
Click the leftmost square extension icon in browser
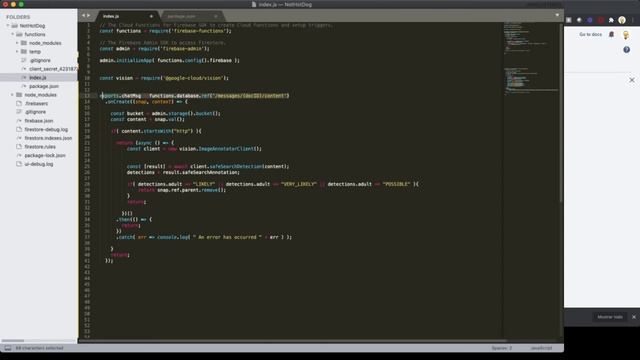point(569,20)
